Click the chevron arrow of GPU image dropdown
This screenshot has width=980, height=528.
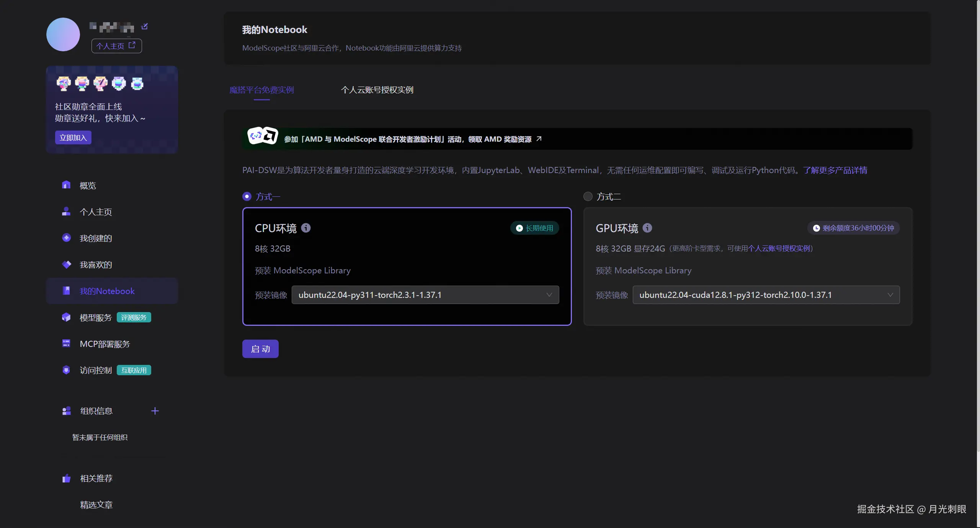coord(890,295)
